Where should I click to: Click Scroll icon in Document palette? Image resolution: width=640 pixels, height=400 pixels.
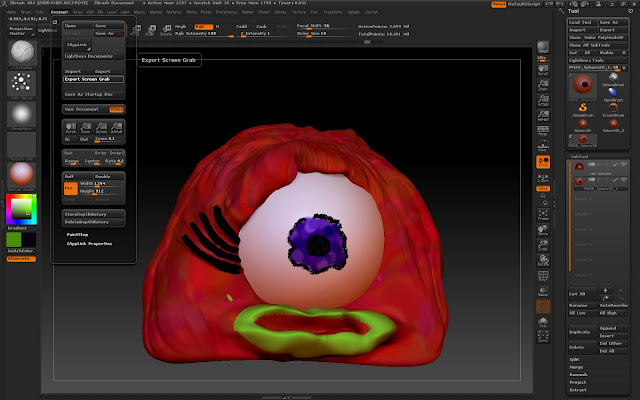point(71,128)
